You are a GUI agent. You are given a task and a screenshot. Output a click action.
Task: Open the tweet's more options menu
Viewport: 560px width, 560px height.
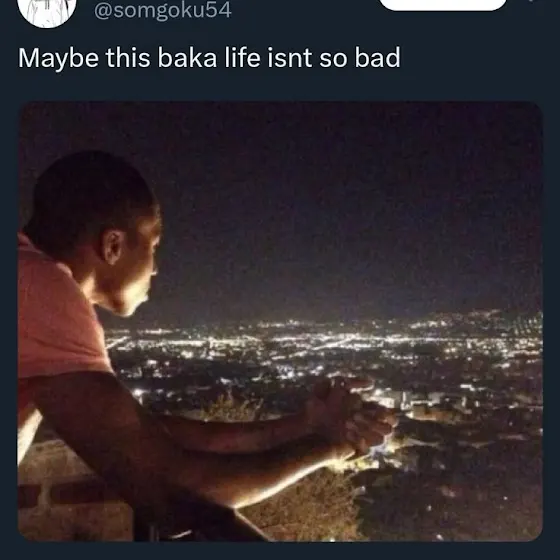(532, 1)
